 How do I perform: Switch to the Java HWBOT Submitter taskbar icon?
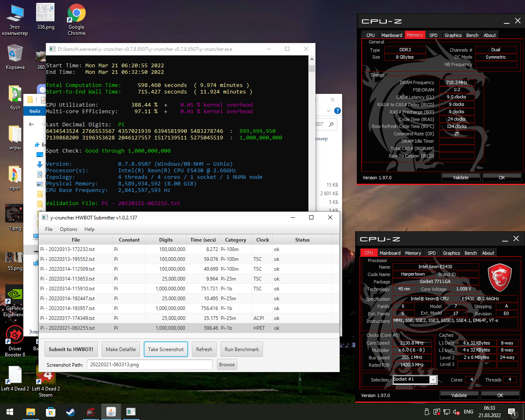[111, 412]
